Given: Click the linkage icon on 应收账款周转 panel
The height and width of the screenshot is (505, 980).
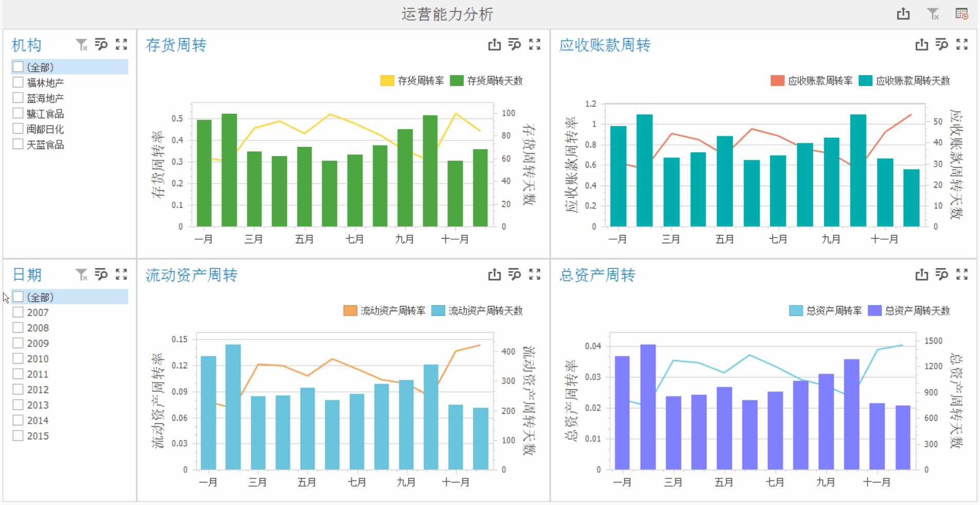Looking at the screenshot, I should coord(942,45).
